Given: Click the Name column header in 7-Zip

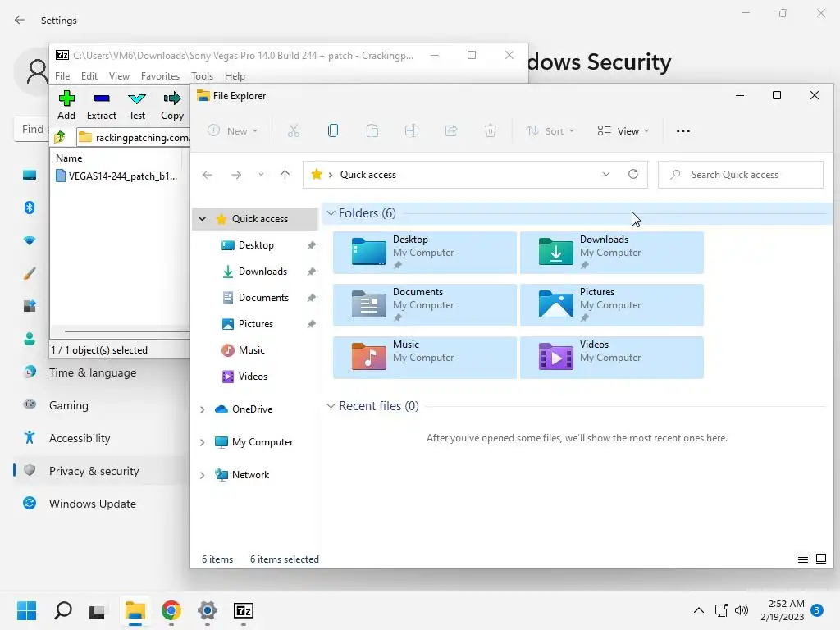Looking at the screenshot, I should coord(69,158).
